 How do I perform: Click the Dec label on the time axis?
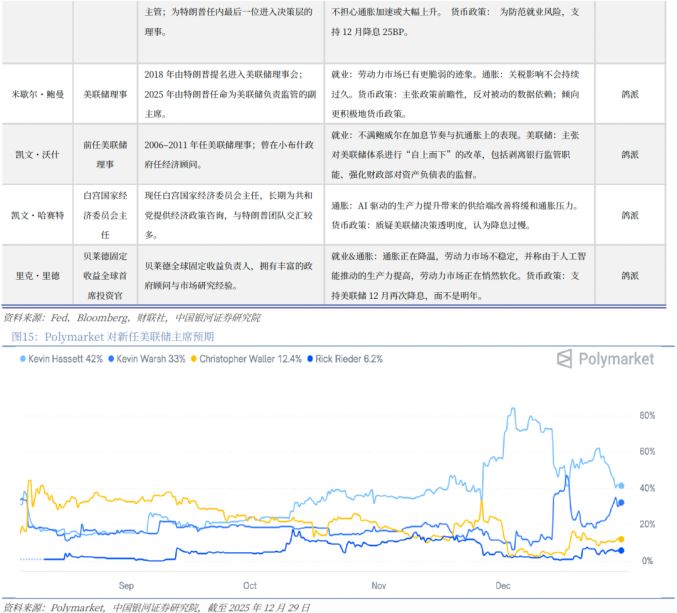(503, 585)
